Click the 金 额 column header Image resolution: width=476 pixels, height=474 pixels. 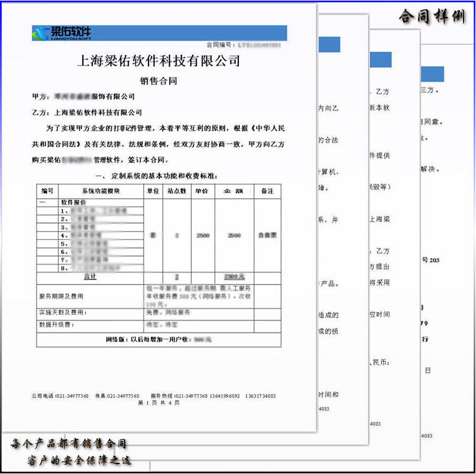click(233, 191)
